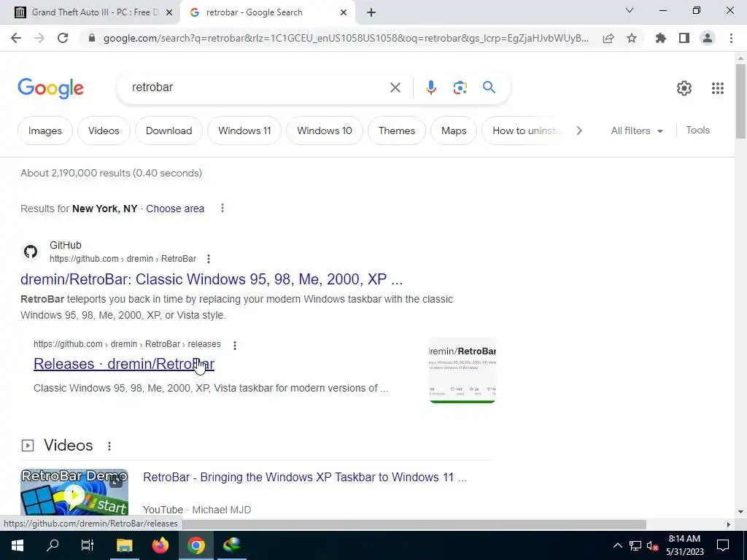Switch to Maps results

click(x=454, y=131)
